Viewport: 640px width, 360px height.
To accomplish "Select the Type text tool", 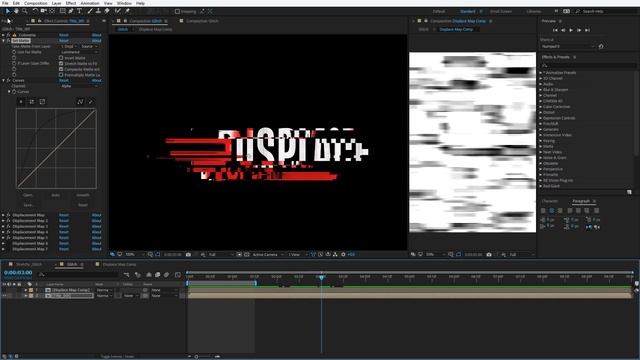I will [80, 11].
